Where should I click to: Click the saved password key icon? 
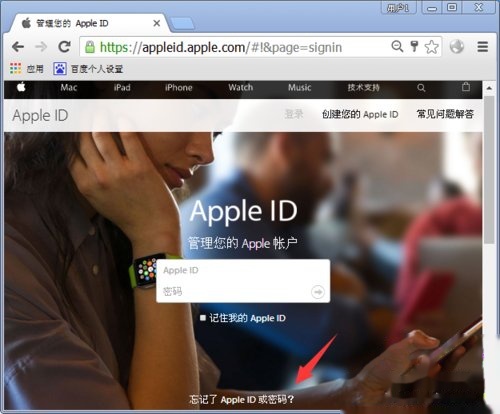pos(414,46)
